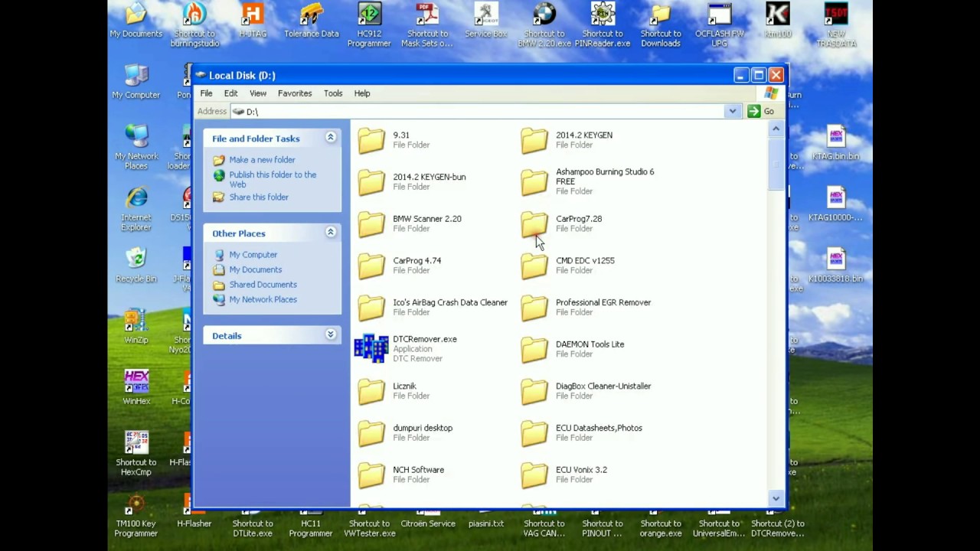This screenshot has width=980, height=551.
Task: Click Share this folder link
Action: tap(259, 197)
